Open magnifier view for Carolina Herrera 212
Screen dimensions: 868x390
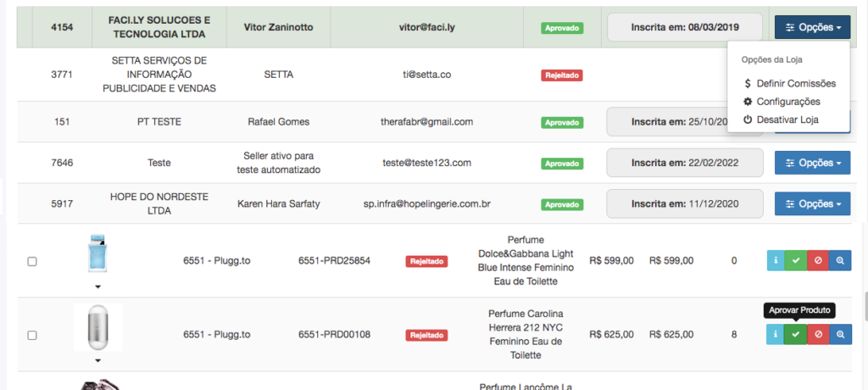(x=840, y=335)
